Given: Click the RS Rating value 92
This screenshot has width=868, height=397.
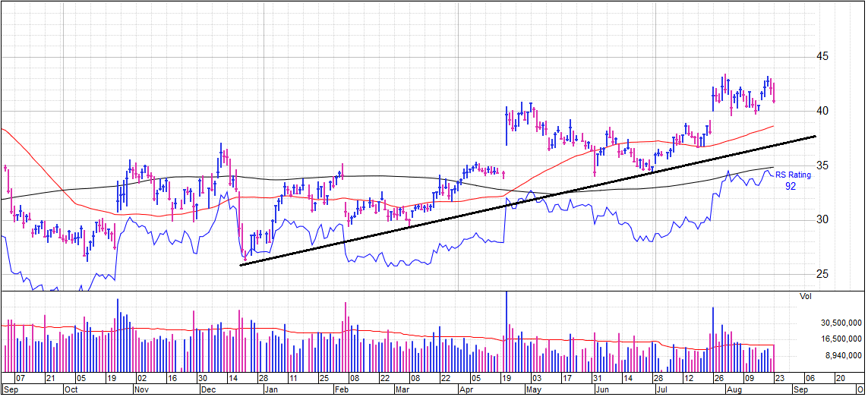Looking at the screenshot, I should [791, 187].
